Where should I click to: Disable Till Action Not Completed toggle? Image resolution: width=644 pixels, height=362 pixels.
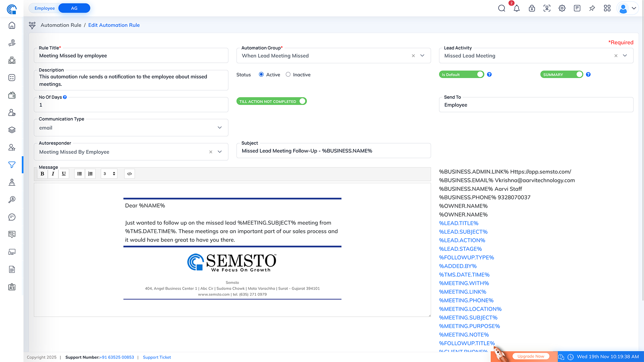point(271,101)
